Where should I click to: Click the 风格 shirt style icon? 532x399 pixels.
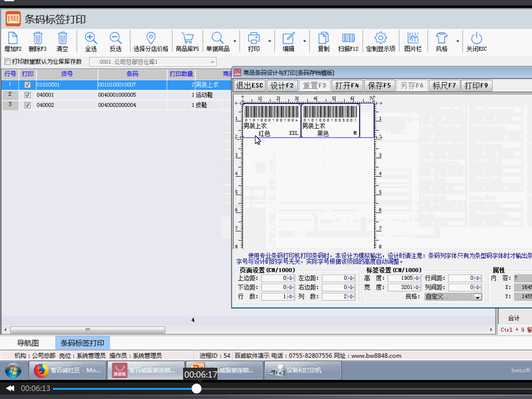441,39
